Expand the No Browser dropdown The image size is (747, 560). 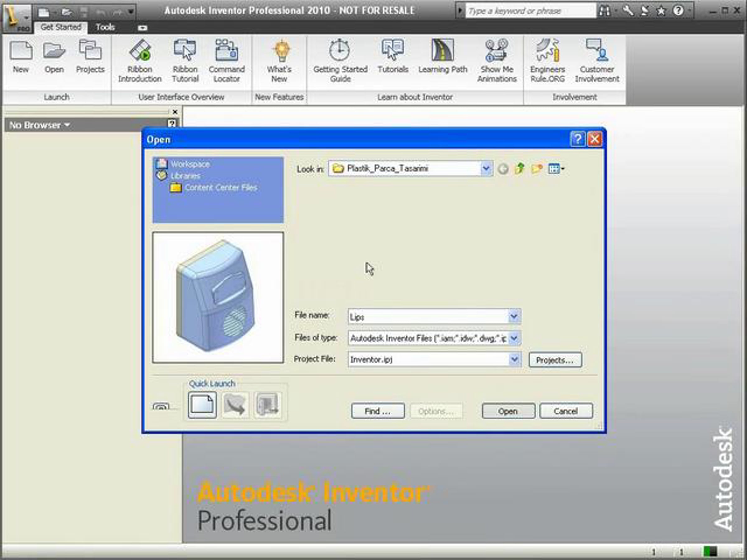click(40, 125)
